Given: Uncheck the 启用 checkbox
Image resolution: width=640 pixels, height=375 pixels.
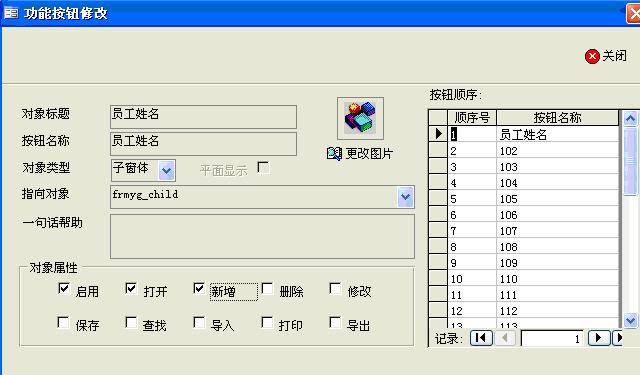Looking at the screenshot, I should coord(64,289).
